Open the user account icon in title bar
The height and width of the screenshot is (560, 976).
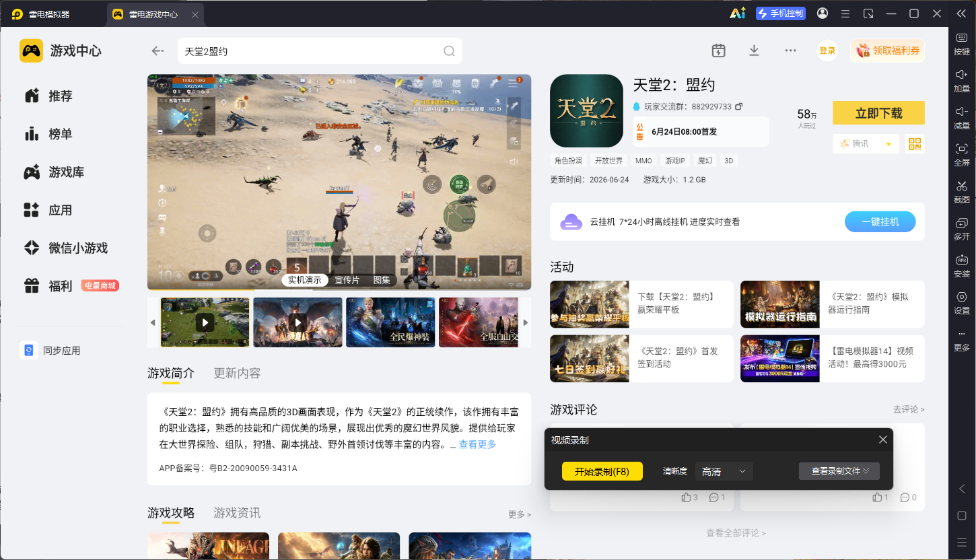pyautogui.click(x=823, y=13)
